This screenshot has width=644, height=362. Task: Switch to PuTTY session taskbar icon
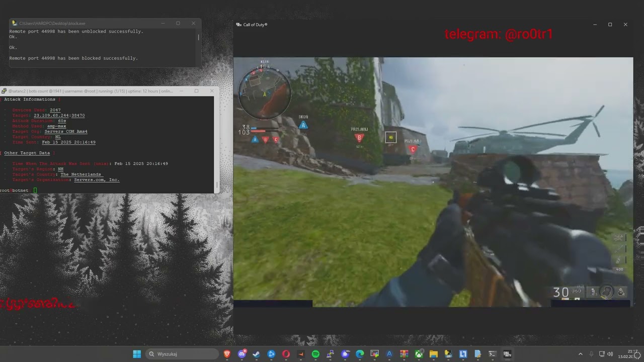(331, 354)
